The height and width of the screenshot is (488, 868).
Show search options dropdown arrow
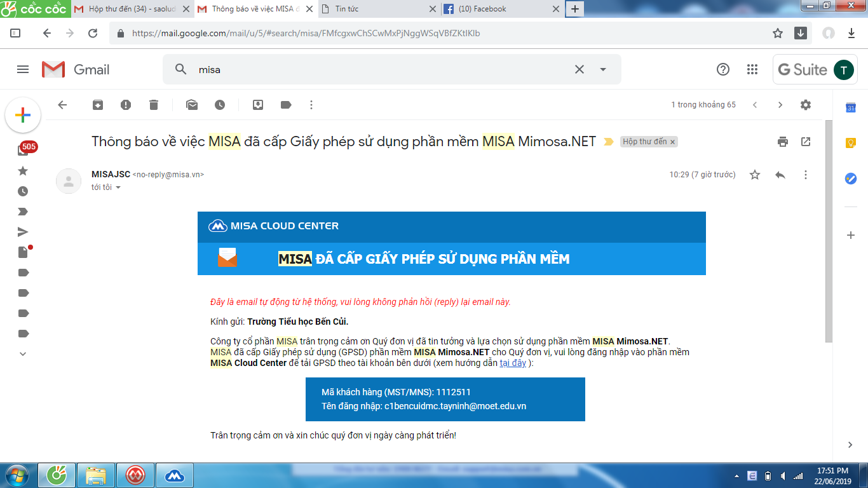click(603, 69)
